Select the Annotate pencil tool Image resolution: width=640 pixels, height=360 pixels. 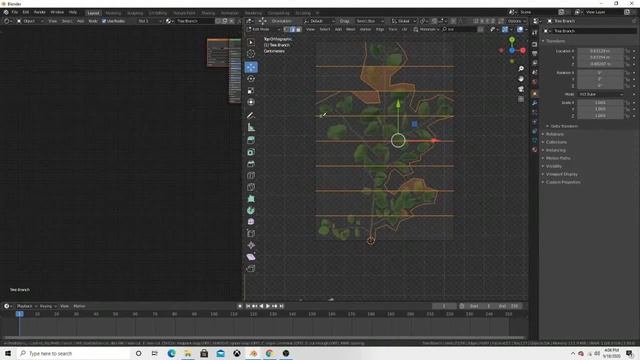251,116
